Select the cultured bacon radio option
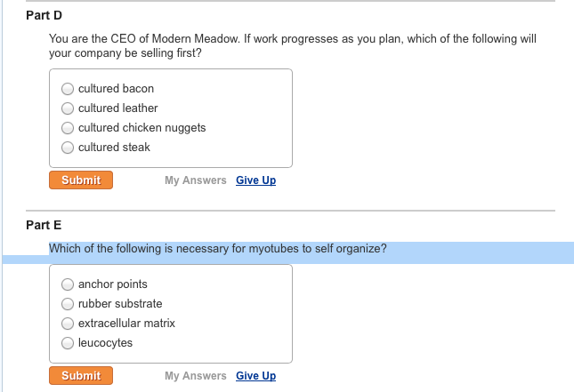This screenshot has height=392, width=574. click(68, 89)
